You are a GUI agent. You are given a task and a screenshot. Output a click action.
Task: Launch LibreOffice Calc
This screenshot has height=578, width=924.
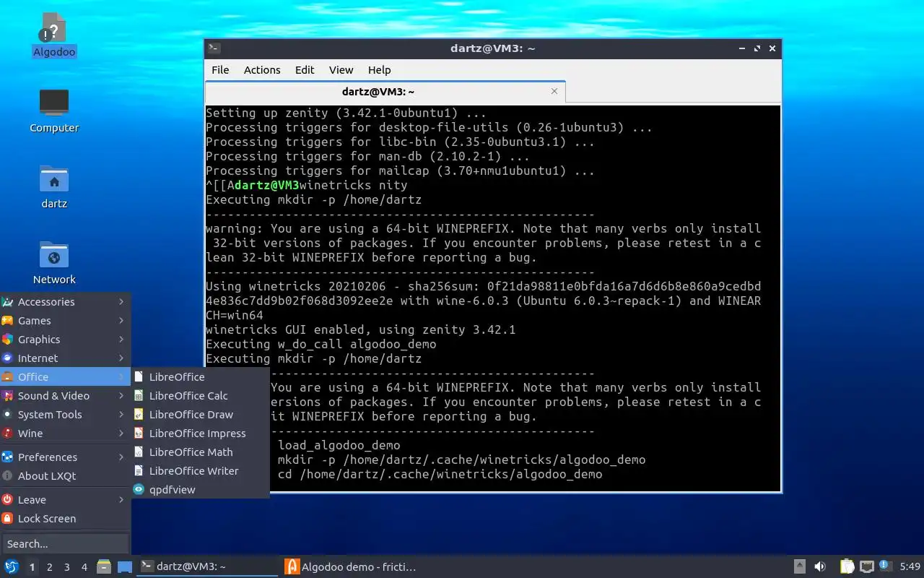click(x=200, y=396)
